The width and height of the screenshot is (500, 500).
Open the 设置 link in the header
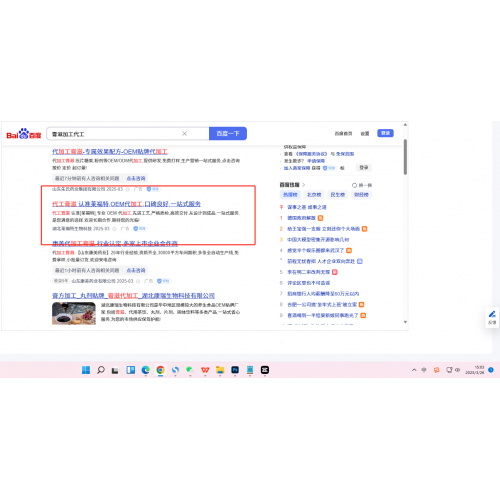coord(365,133)
